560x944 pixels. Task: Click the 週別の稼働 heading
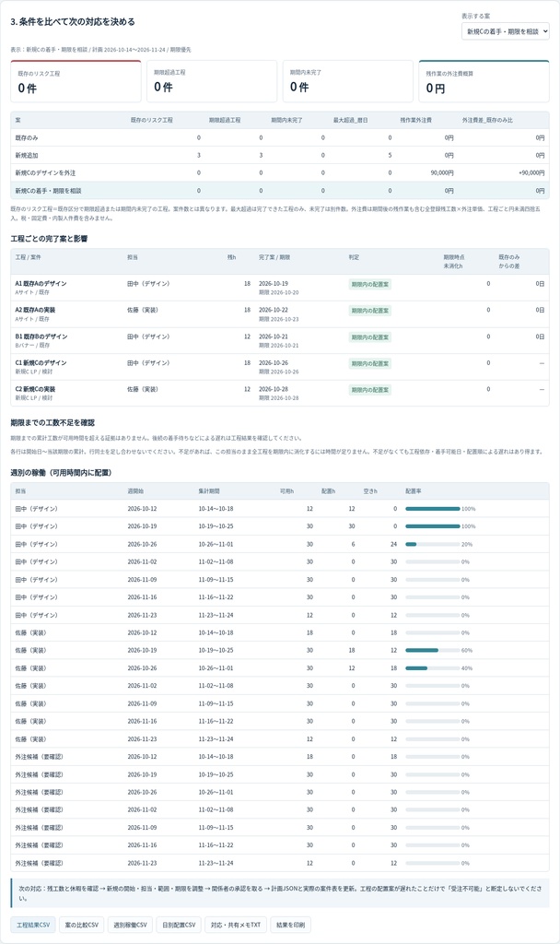61,473
